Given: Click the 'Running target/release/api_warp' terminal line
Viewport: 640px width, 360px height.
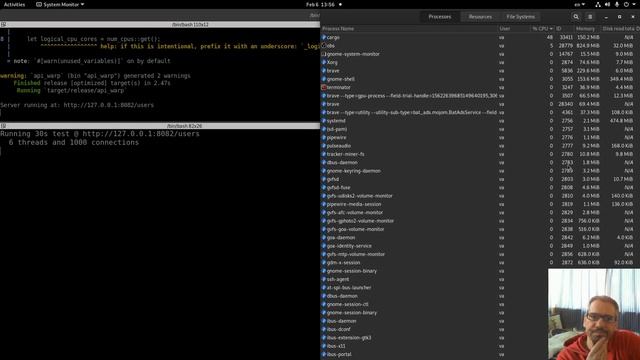Looking at the screenshot, I should pyautogui.click(x=72, y=91).
